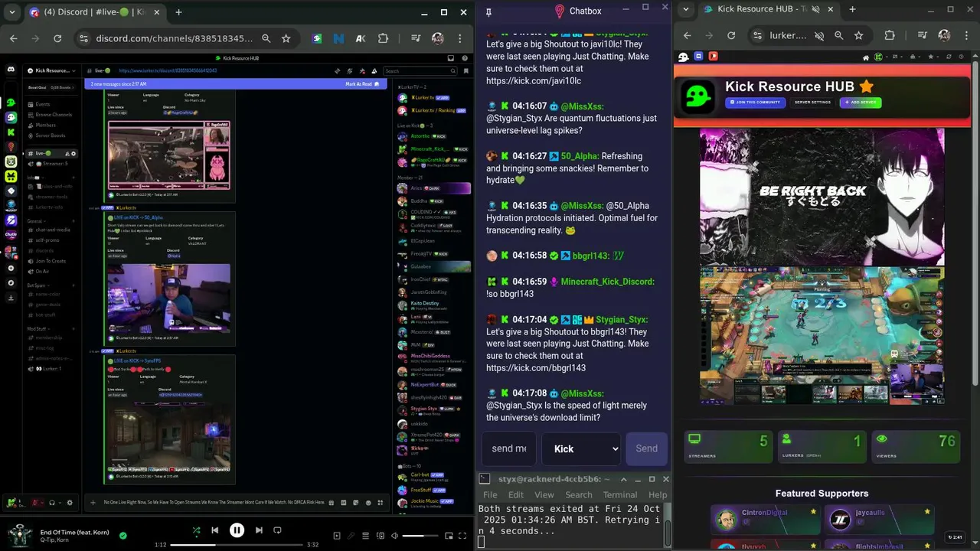Open emoji picker in Discord message box
Image resolution: width=980 pixels, height=551 pixels.
(368, 503)
